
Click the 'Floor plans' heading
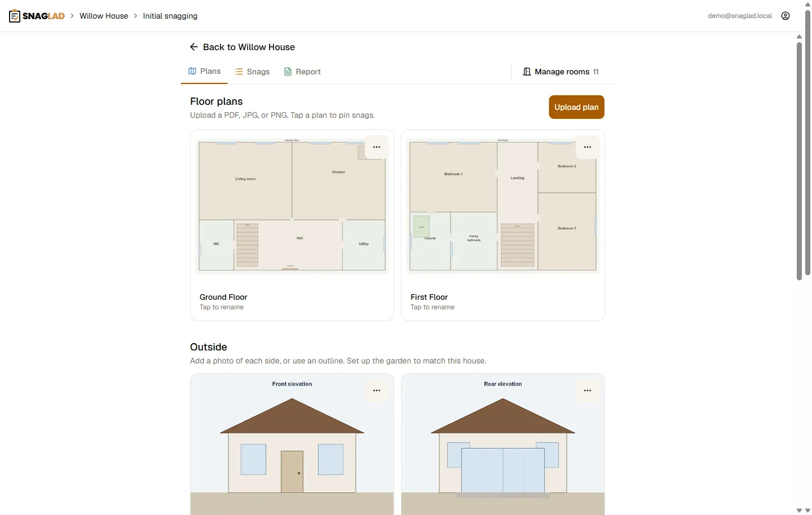pos(217,101)
